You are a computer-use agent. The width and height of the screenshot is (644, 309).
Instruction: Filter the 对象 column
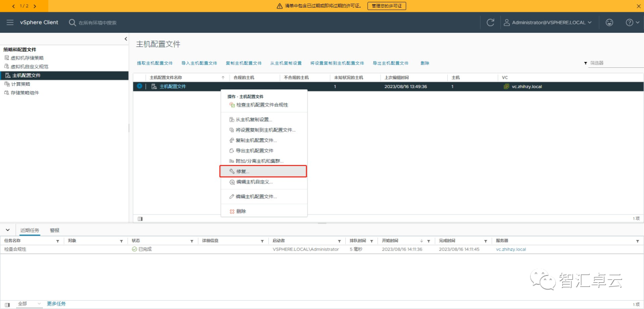pyautogui.click(x=121, y=241)
